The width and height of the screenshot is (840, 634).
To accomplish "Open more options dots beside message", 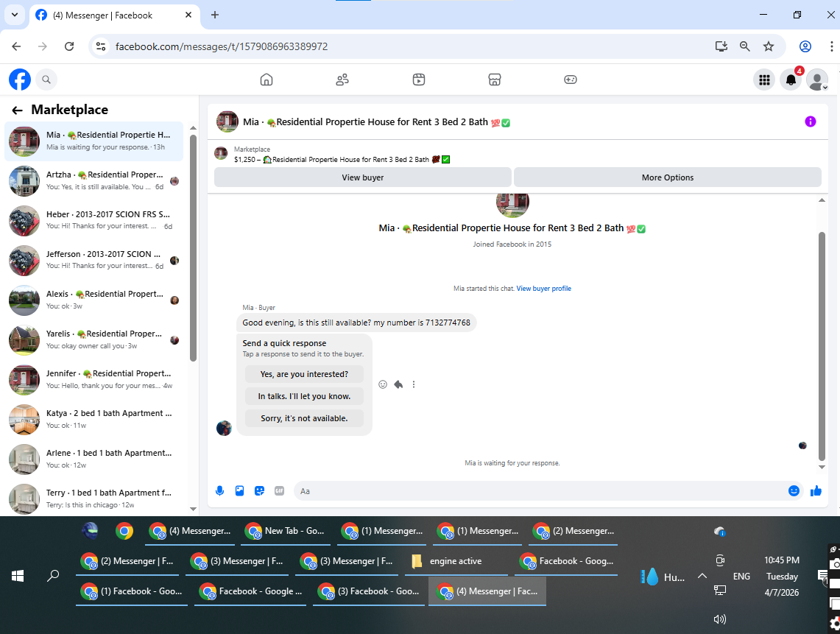I will 414,384.
